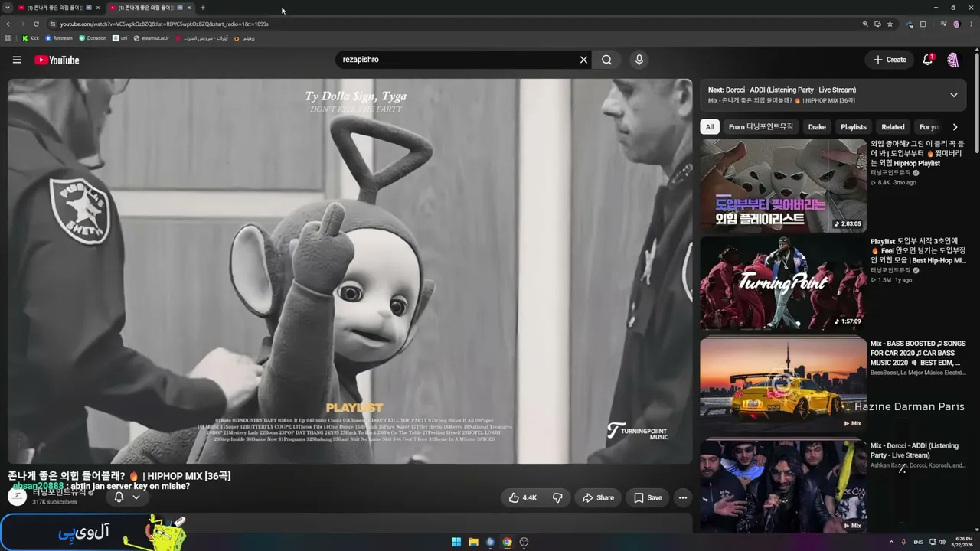The image size is (980, 551).
Task: Open YouTube notifications bell
Action: [x=928, y=60]
